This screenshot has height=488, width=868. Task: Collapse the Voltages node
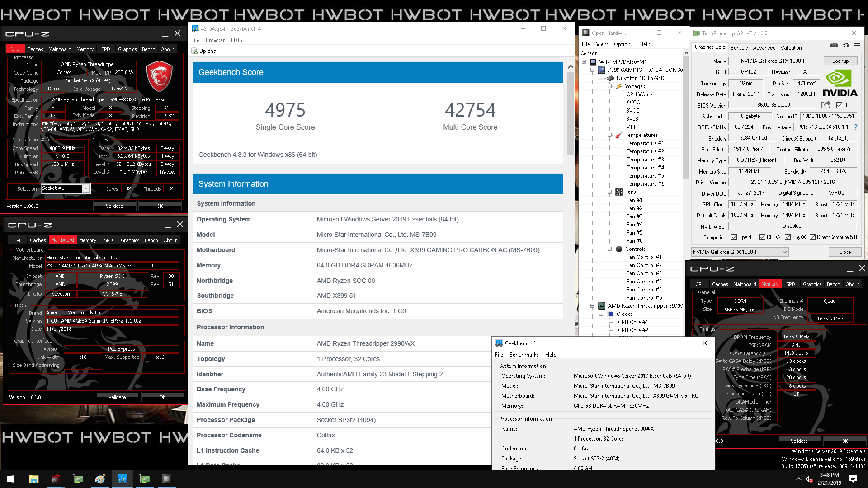tap(610, 86)
